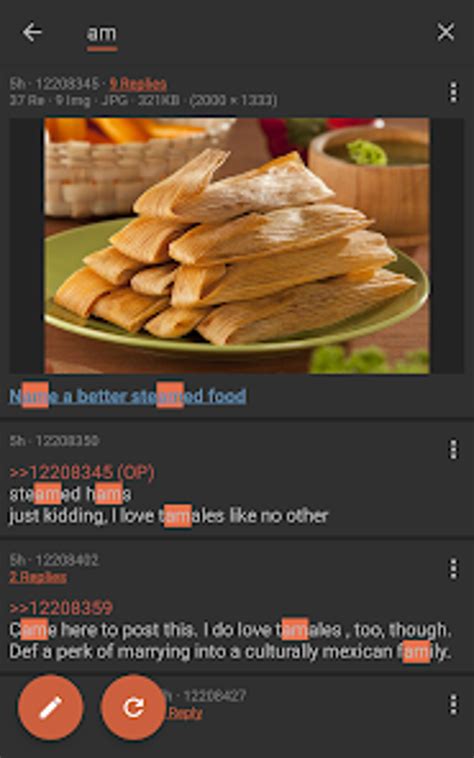View the 2 Replies link on post 12208402
Screen dimensions: 474x758
(x=38, y=577)
